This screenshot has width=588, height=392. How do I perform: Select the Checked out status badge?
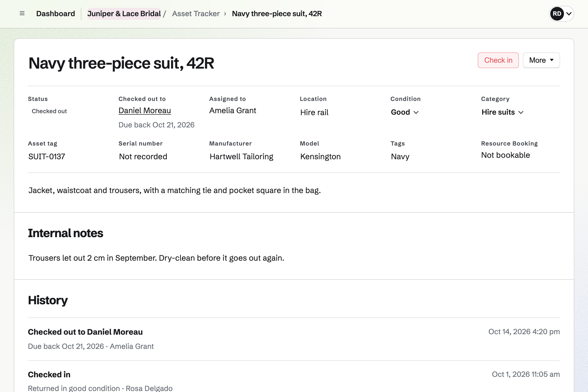pyautogui.click(x=49, y=111)
